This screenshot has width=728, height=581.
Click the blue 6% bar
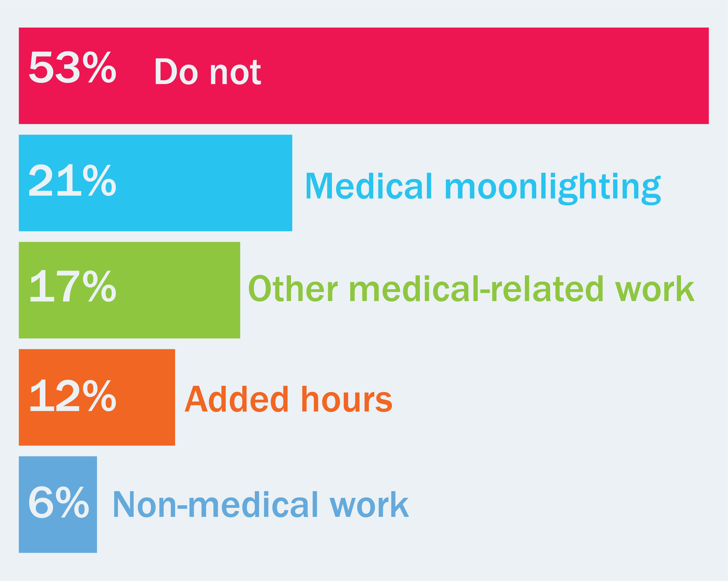point(58,504)
